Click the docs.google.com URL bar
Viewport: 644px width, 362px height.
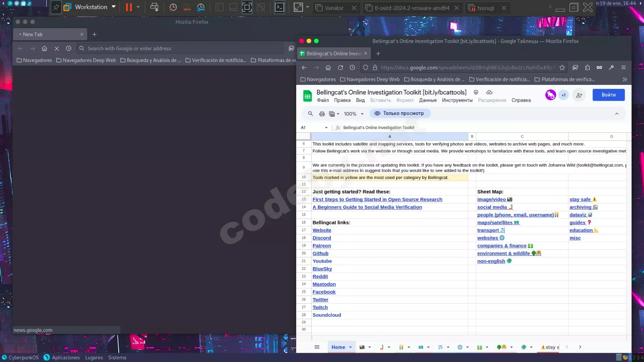point(463,68)
